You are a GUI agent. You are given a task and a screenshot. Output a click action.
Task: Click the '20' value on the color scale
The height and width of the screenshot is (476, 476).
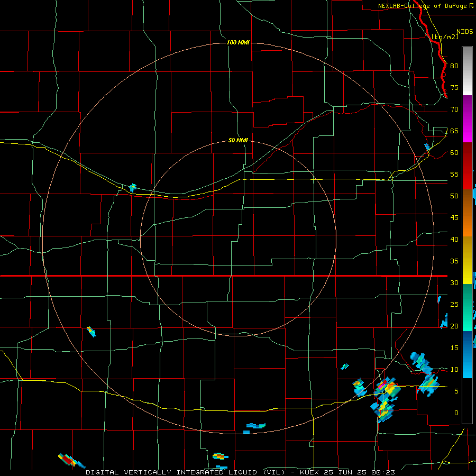click(454, 326)
